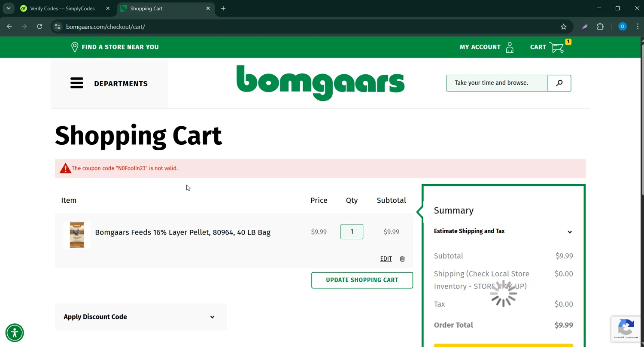Click the Shopping Cart page heading
The height and width of the screenshot is (347, 644).
[x=138, y=136]
